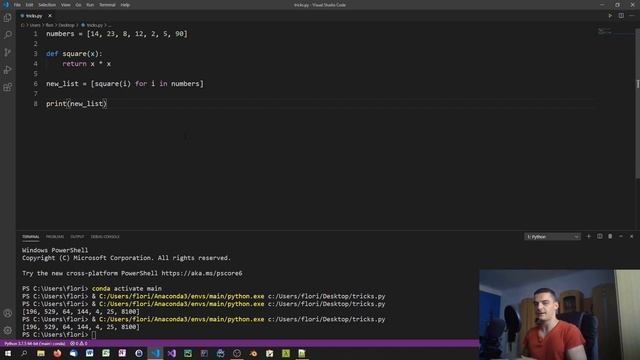Image resolution: width=640 pixels, height=360 pixels.
Task: Launch Firefox from the taskbar
Action: click(57, 353)
